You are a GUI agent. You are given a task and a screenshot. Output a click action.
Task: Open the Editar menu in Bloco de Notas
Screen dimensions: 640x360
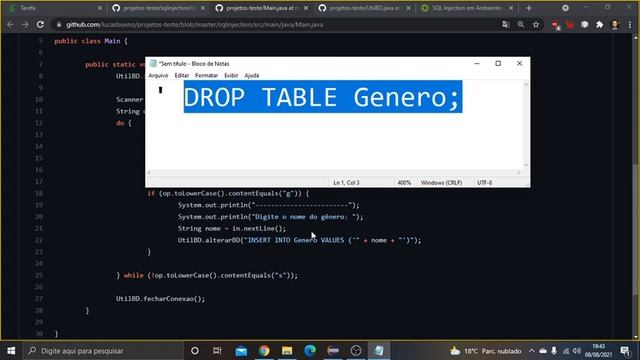pos(182,76)
